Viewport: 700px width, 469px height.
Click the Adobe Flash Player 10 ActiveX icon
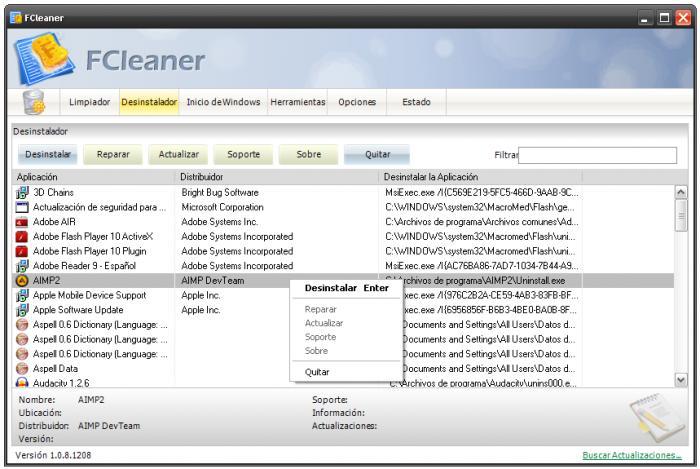[22, 237]
